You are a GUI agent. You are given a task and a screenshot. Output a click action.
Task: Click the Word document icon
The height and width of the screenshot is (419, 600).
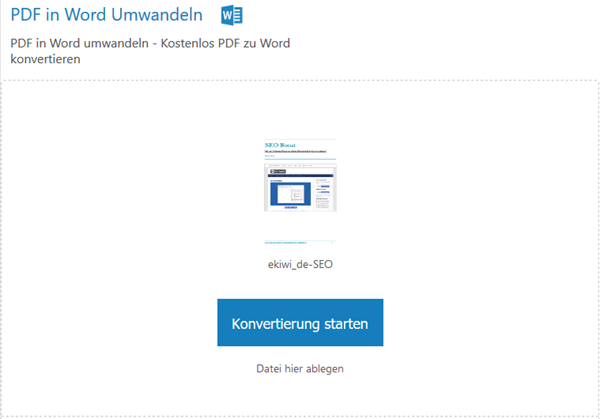pyautogui.click(x=232, y=16)
